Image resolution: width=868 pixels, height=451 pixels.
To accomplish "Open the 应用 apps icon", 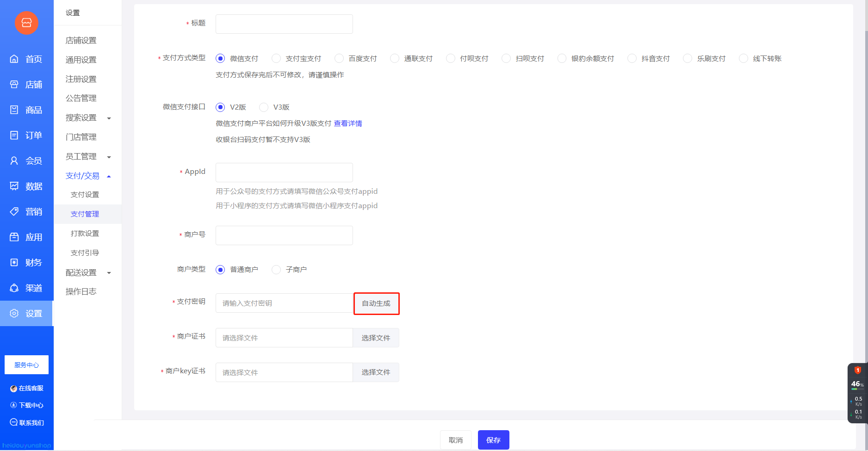I will coord(14,237).
